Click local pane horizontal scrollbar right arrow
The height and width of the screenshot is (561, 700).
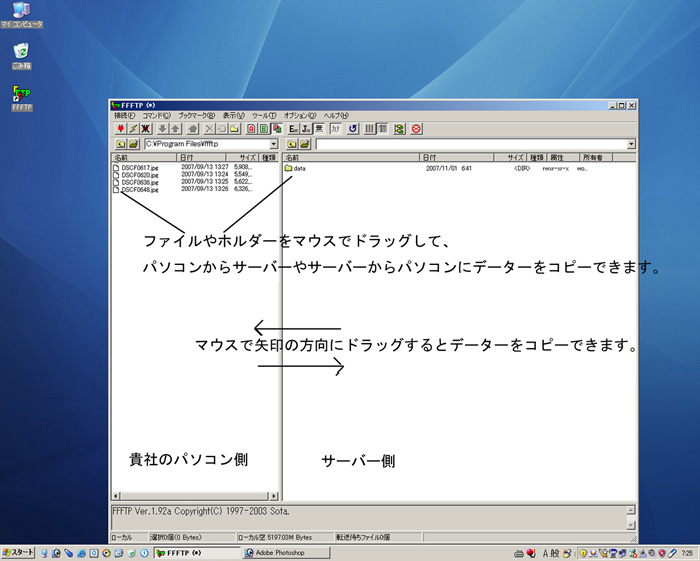click(274, 496)
